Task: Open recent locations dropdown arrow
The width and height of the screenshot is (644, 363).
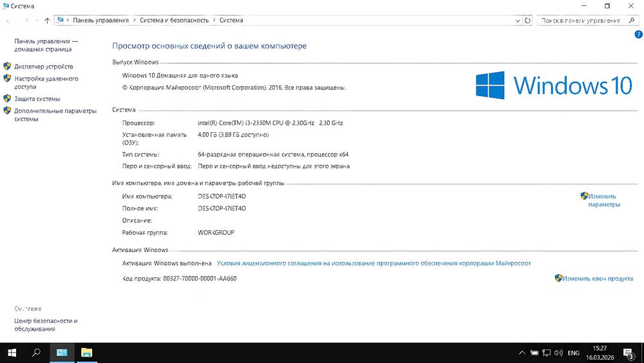Action: 37,21
